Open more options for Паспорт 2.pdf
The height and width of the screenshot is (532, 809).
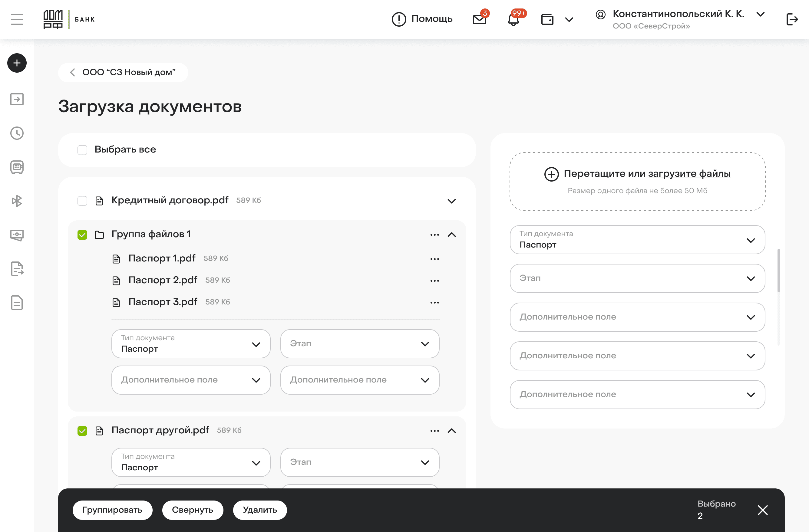pos(434,281)
